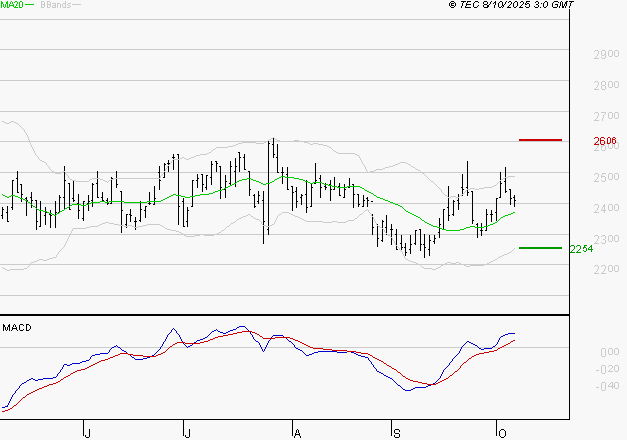The width and height of the screenshot is (627, 440).
Task: Click the red resistance line at 2606
Action: click(540, 140)
